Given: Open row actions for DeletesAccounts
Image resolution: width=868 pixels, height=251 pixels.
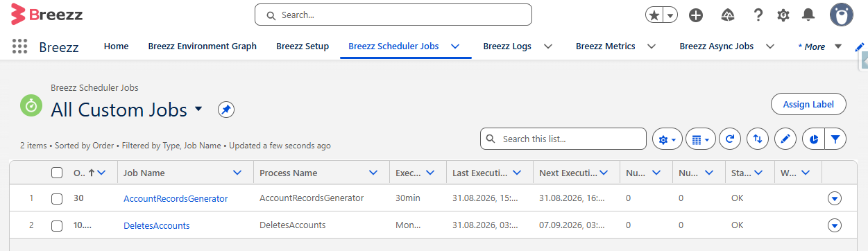Looking at the screenshot, I should [x=835, y=225].
